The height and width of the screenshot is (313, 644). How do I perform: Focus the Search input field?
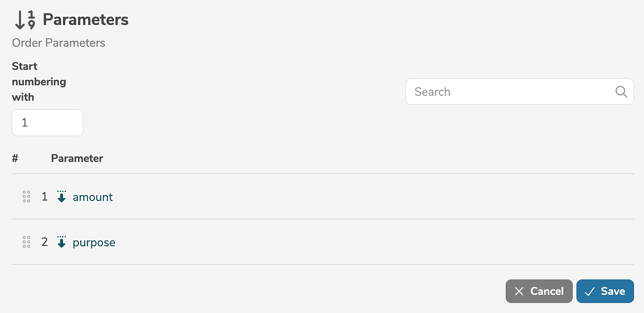(x=510, y=92)
